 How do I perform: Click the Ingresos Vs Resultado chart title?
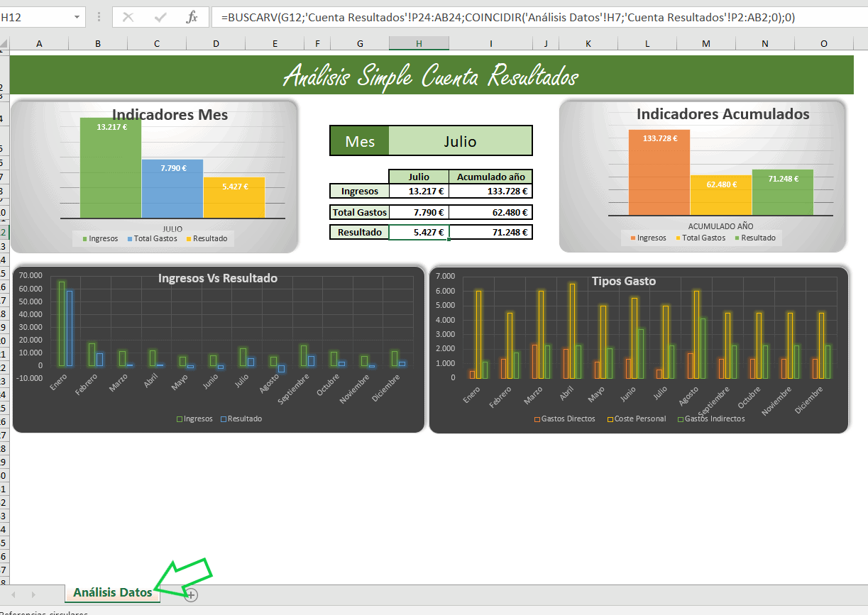[218, 278]
